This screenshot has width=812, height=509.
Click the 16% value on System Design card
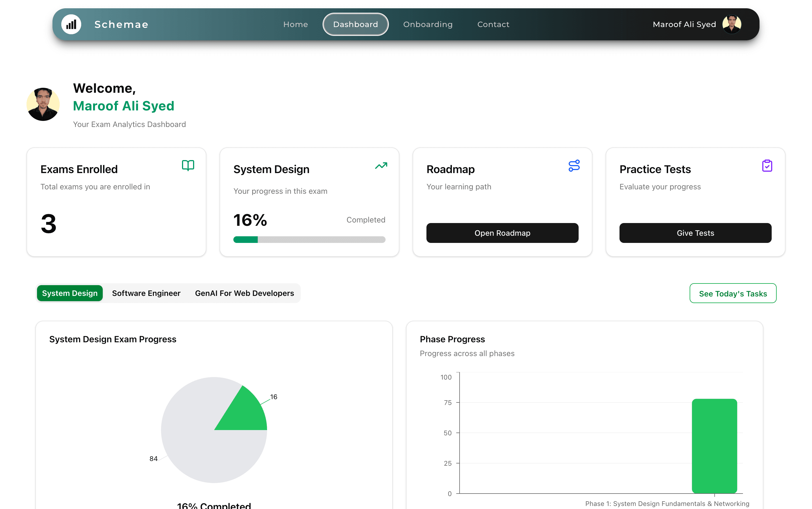pos(250,220)
